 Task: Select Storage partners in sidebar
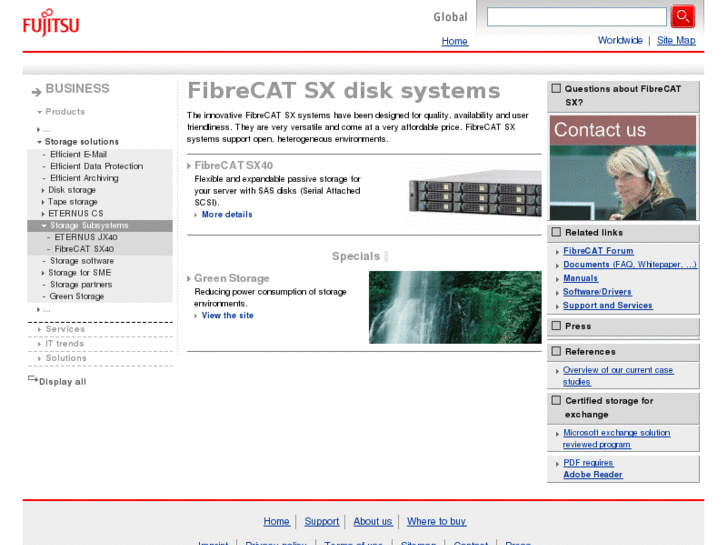[x=81, y=285]
